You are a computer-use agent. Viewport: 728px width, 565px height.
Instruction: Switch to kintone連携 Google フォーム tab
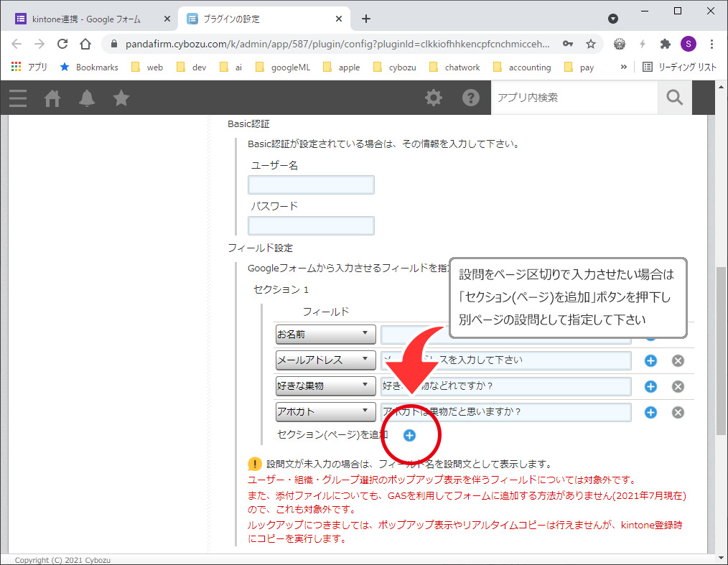click(86, 19)
